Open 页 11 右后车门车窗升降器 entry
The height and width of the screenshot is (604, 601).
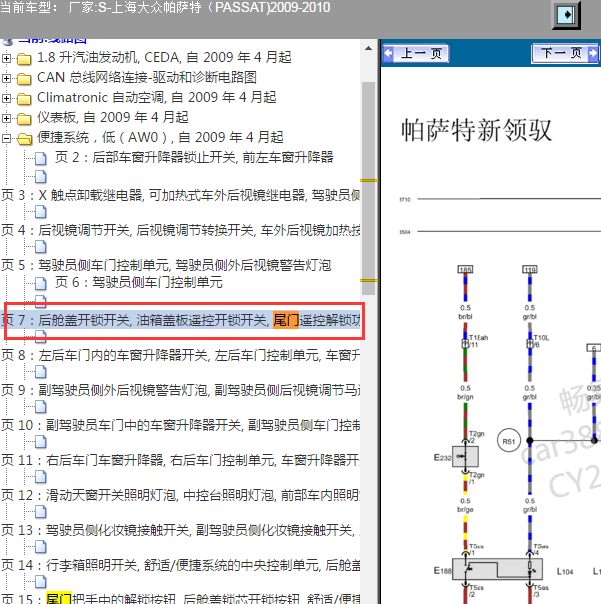coord(180,460)
